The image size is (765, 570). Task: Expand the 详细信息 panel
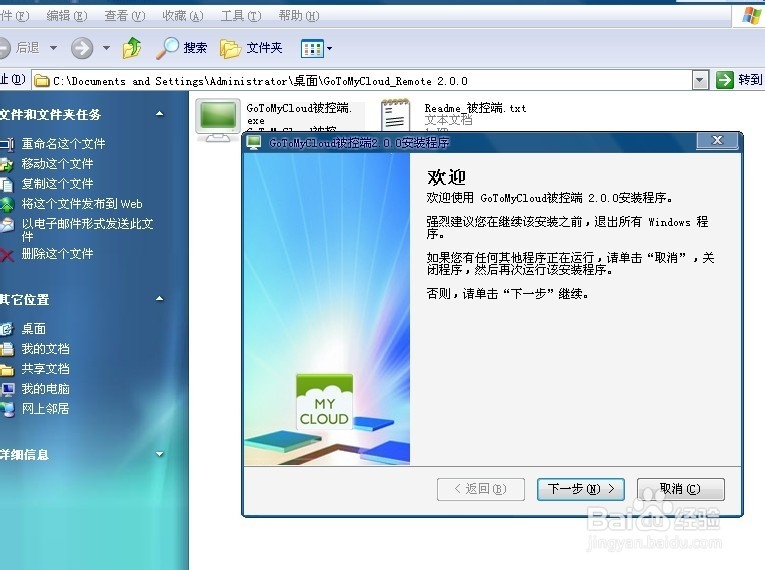pyautogui.click(x=160, y=454)
